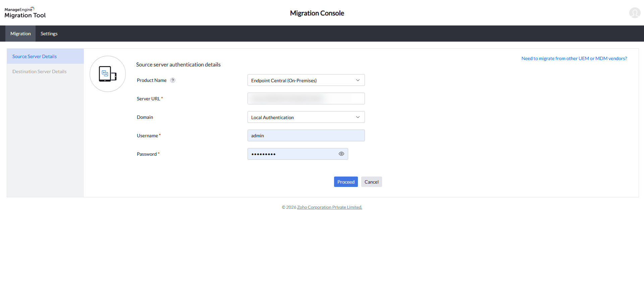Open the Settings tab

coord(49,34)
